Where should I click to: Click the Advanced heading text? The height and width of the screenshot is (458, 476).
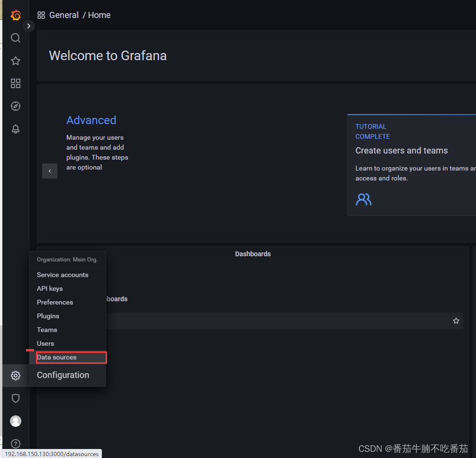click(x=91, y=120)
